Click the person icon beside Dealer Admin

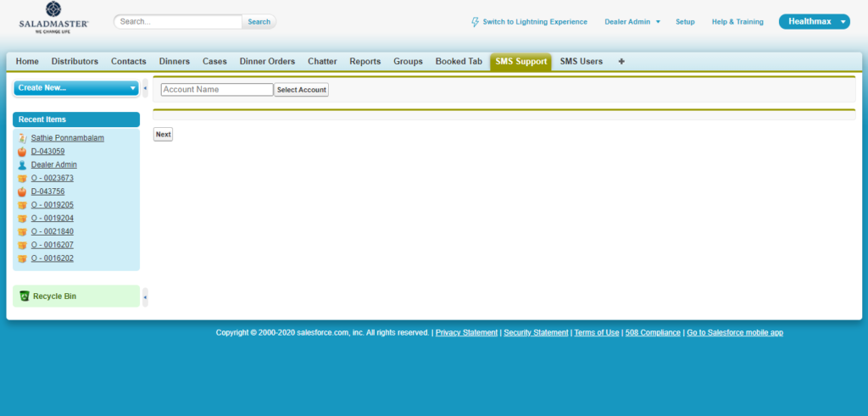pyautogui.click(x=22, y=165)
